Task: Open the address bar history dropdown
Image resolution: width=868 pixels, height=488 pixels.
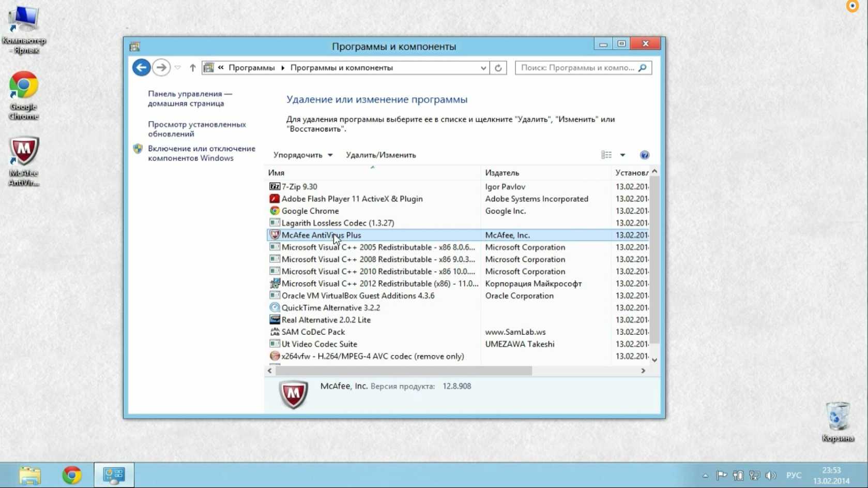Action: coord(483,68)
